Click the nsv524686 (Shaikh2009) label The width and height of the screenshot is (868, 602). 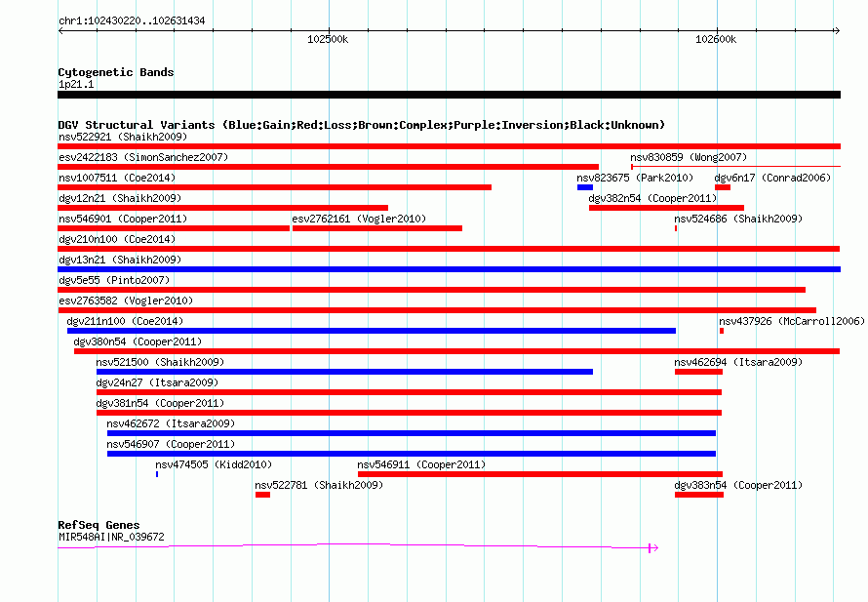[738, 219]
